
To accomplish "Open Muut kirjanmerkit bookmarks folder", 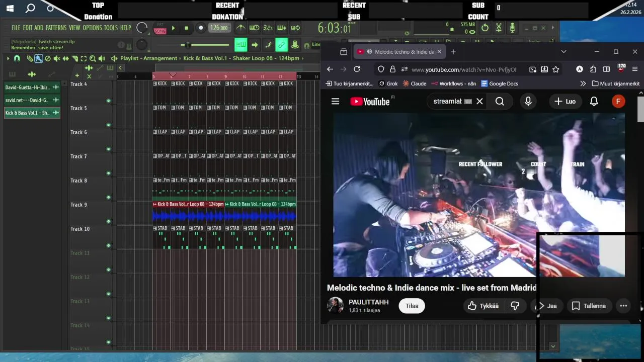I will click(x=615, y=83).
